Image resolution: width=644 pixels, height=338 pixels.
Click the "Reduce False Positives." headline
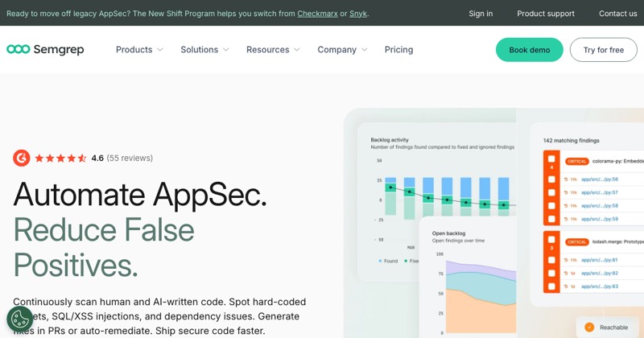(104, 247)
